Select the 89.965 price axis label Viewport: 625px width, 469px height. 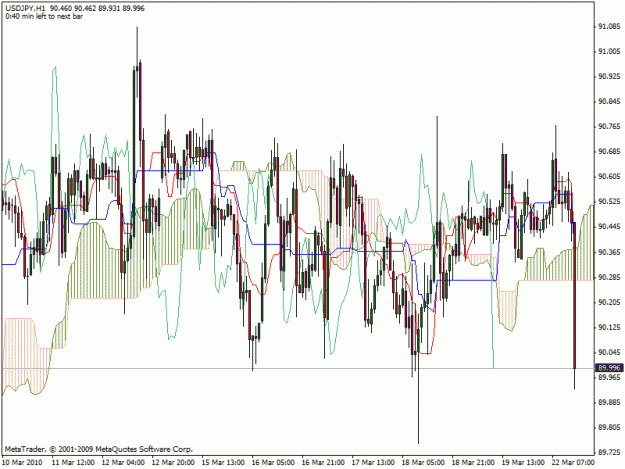tap(609, 377)
